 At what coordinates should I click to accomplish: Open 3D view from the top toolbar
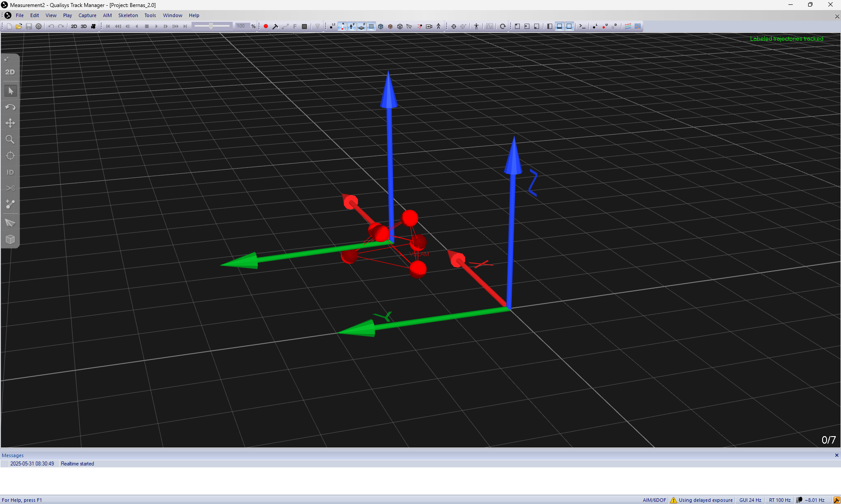pyautogui.click(x=84, y=26)
